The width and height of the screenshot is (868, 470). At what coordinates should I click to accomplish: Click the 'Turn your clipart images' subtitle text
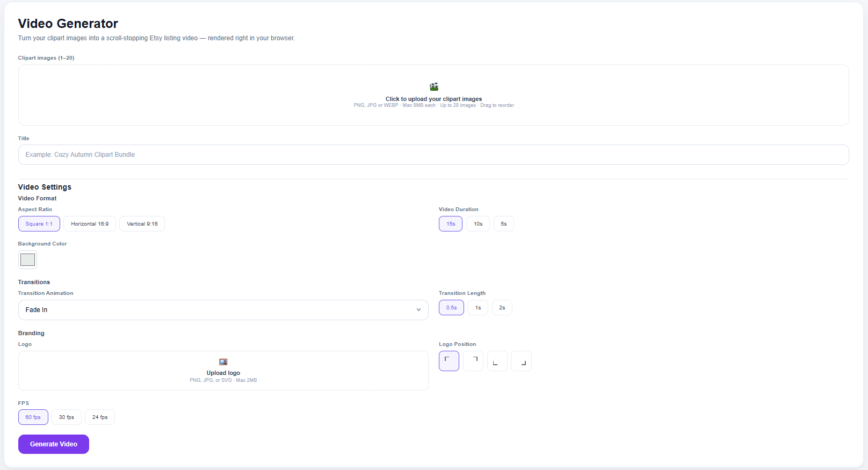click(x=156, y=38)
